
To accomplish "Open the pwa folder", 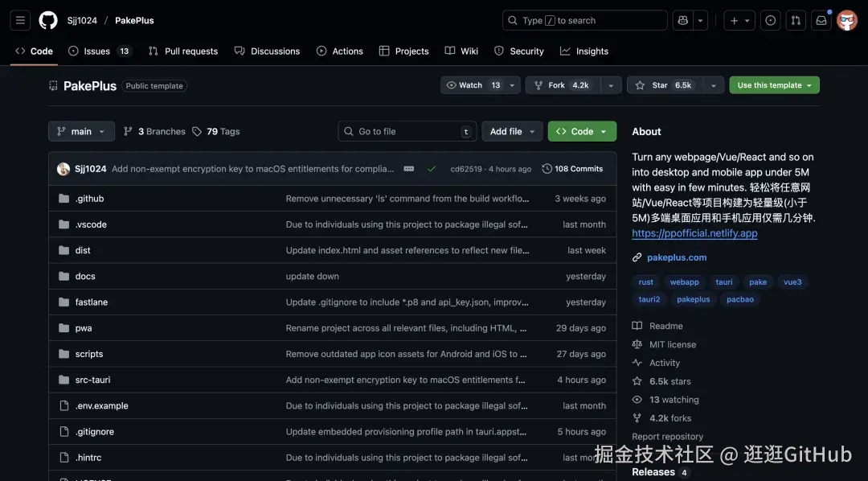I will (84, 328).
